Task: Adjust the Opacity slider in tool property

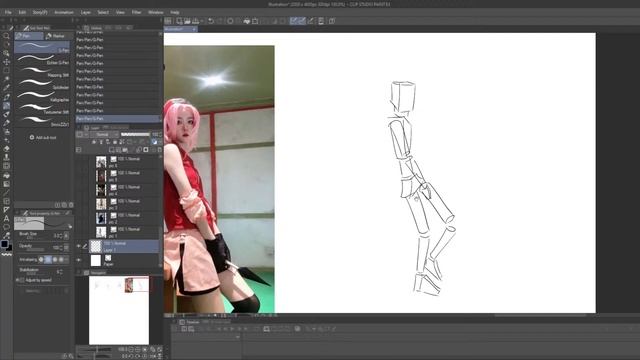Action: (35, 249)
